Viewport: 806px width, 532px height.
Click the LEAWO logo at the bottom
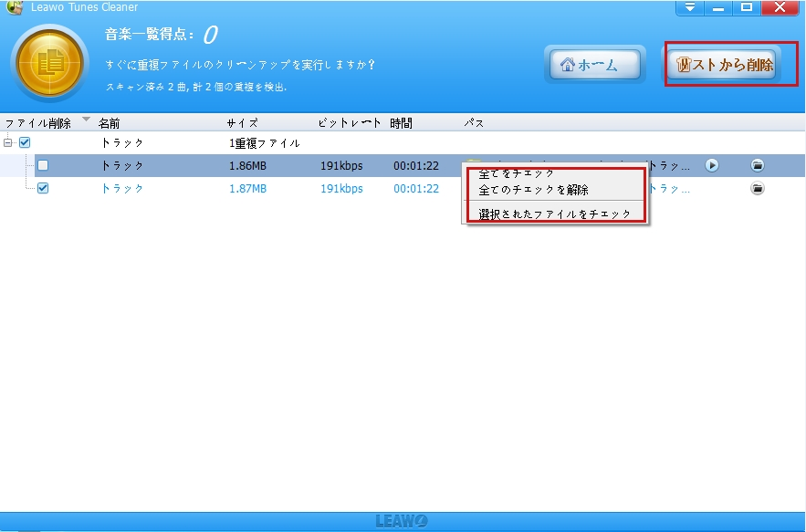pyautogui.click(x=403, y=520)
